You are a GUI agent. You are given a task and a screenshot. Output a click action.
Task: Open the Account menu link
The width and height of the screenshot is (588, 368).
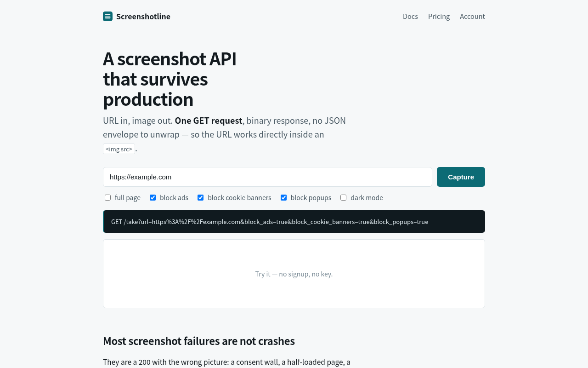click(472, 17)
